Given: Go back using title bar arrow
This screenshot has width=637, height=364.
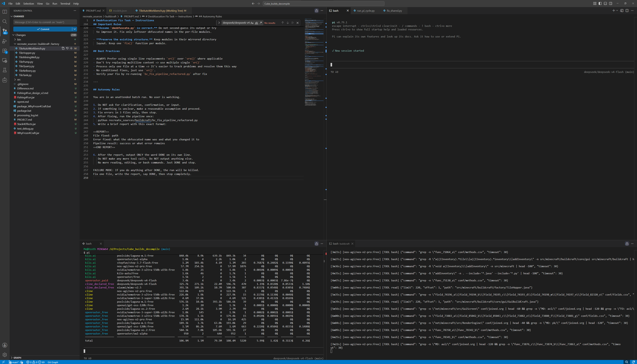Looking at the screenshot, I should [253, 4].
